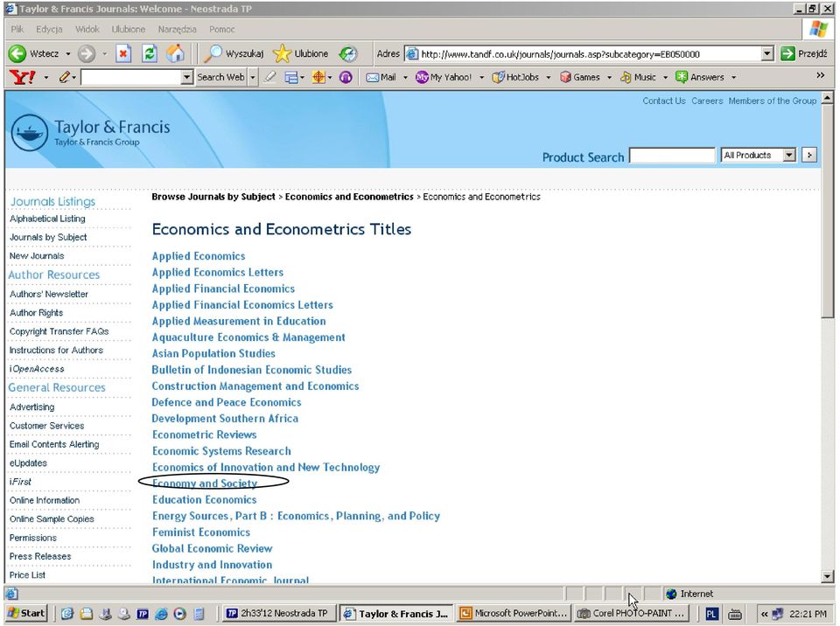The image size is (840, 626).
Task: Open the Pomoc menu
Action: tap(221, 30)
